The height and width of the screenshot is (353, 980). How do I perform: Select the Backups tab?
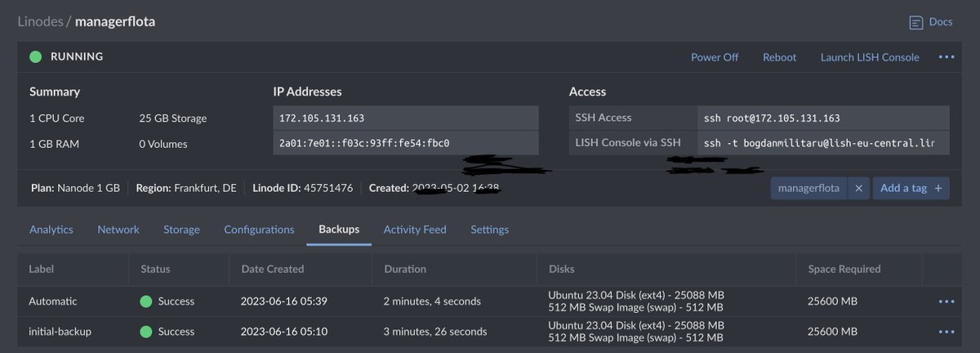point(339,230)
